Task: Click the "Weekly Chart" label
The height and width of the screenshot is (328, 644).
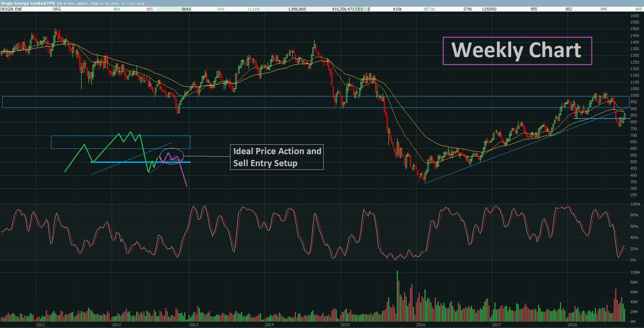Action: 517,51
